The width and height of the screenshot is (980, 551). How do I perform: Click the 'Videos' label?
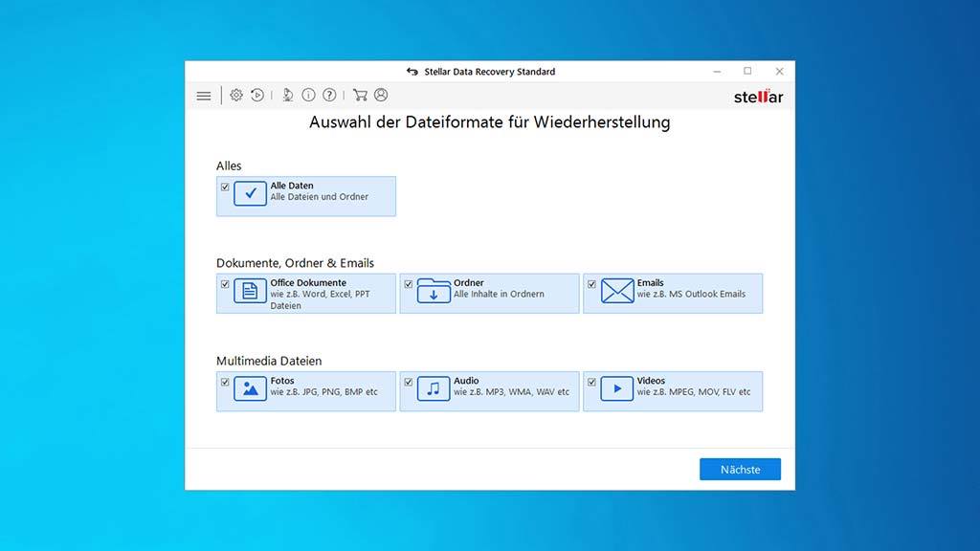tap(651, 381)
